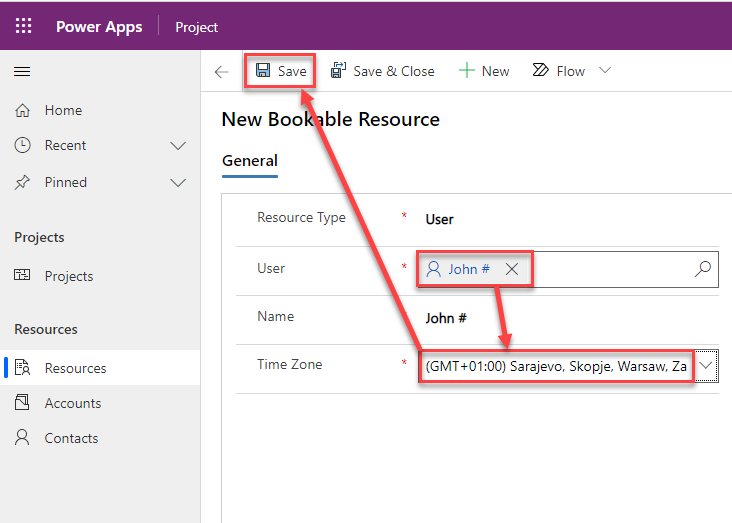This screenshot has width=732, height=523.
Task: Click the Accounts building icon
Action: (23, 403)
